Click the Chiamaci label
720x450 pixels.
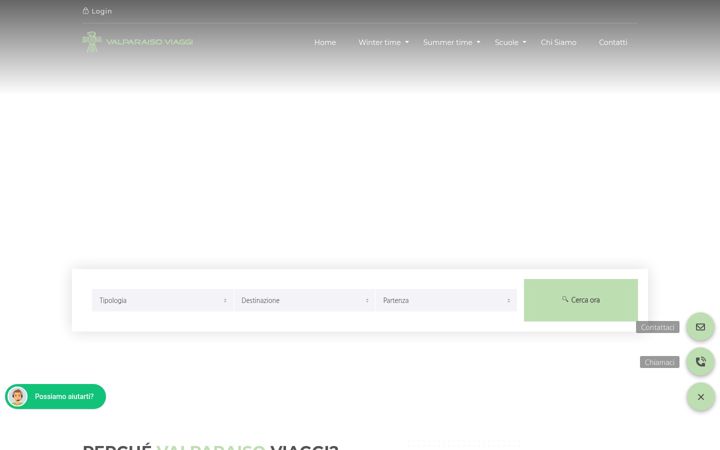click(659, 362)
